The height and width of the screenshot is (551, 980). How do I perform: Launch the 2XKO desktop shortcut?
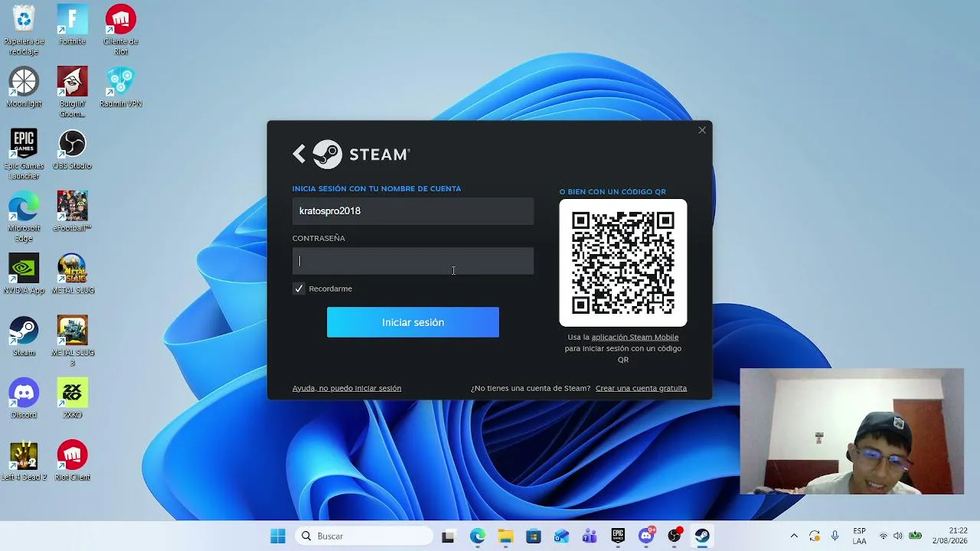point(72,398)
